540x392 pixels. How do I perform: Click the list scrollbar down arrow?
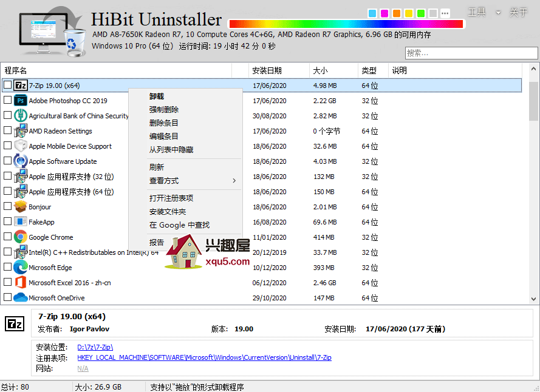click(533, 299)
